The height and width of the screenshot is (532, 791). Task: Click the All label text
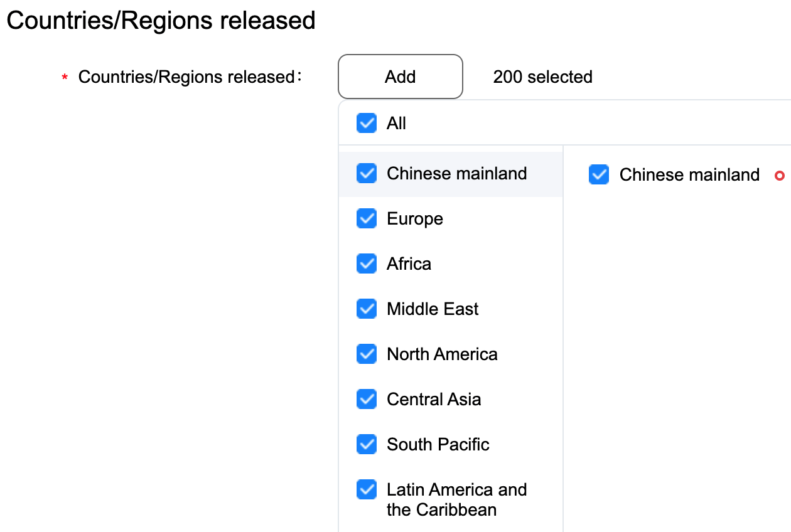pos(396,124)
